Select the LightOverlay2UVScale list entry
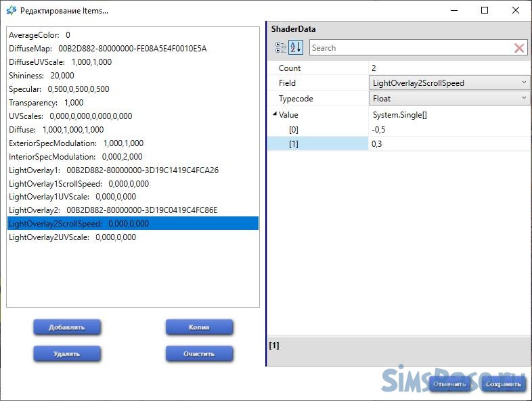The width and height of the screenshot is (532, 401). pyautogui.click(x=72, y=237)
